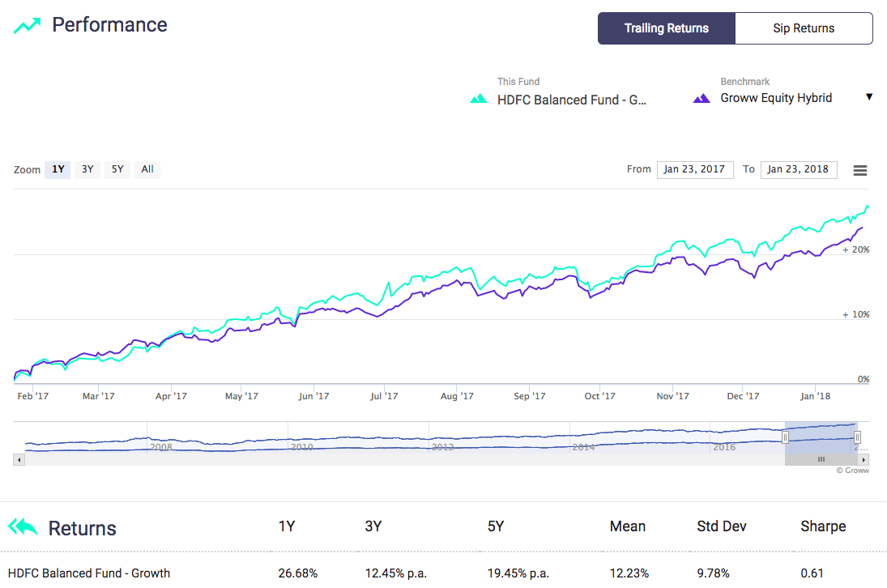Viewport: 887px width, 588px height.
Task: Select the 3Y zoom option
Action: click(x=87, y=169)
